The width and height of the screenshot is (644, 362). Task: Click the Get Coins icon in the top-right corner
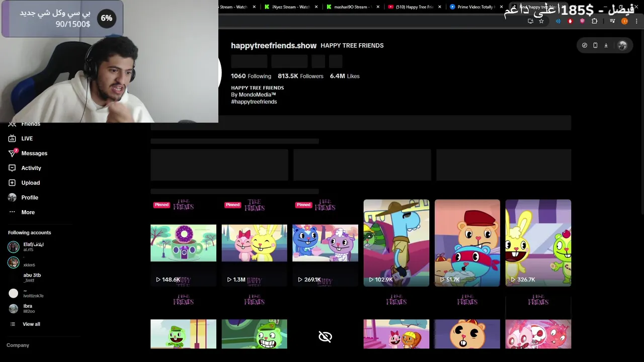click(x=584, y=45)
